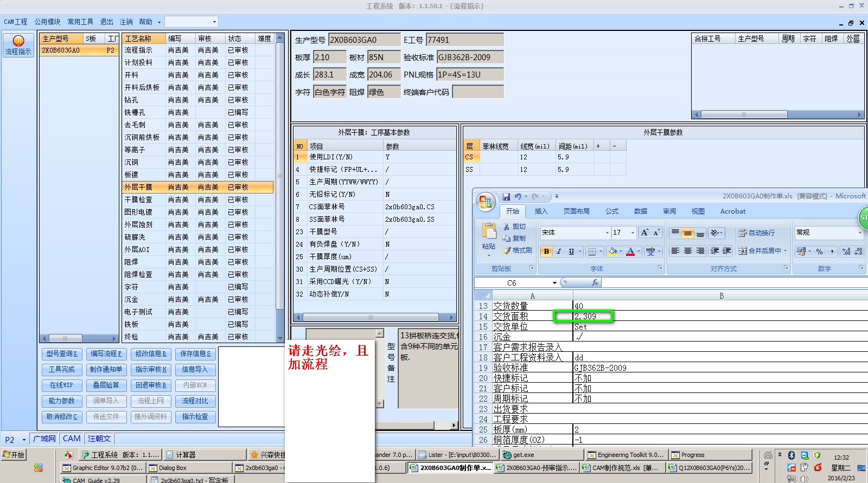Click the 流程指示 icon in left sidebar
The image size is (868, 483).
click(18, 46)
